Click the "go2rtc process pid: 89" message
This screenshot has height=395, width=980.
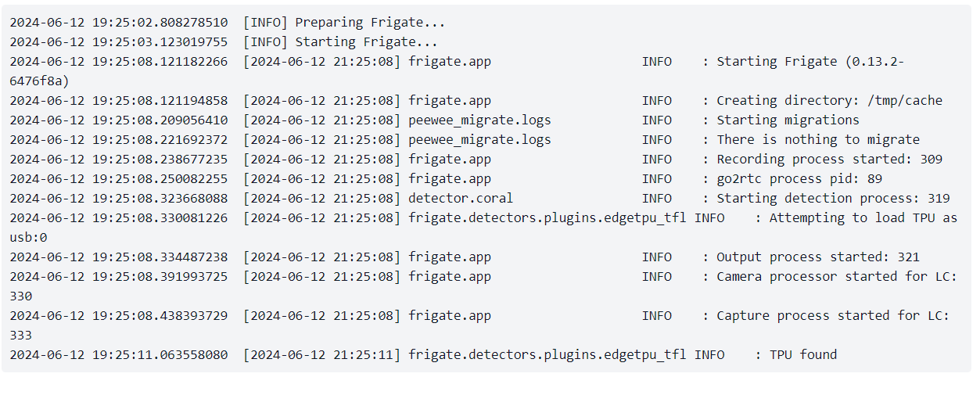point(799,179)
